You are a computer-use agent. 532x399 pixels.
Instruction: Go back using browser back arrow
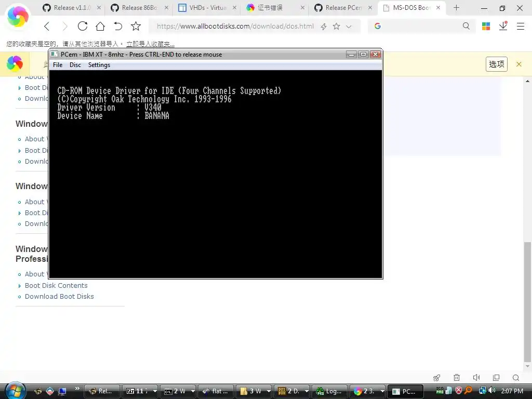tap(47, 26)
